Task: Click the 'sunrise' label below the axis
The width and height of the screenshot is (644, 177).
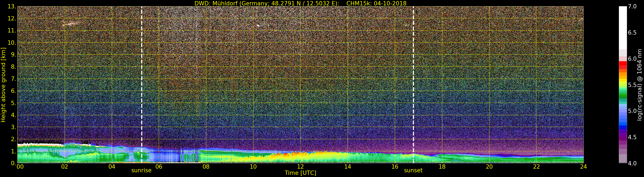Action: pyautogui.click(x=141, y=170)
